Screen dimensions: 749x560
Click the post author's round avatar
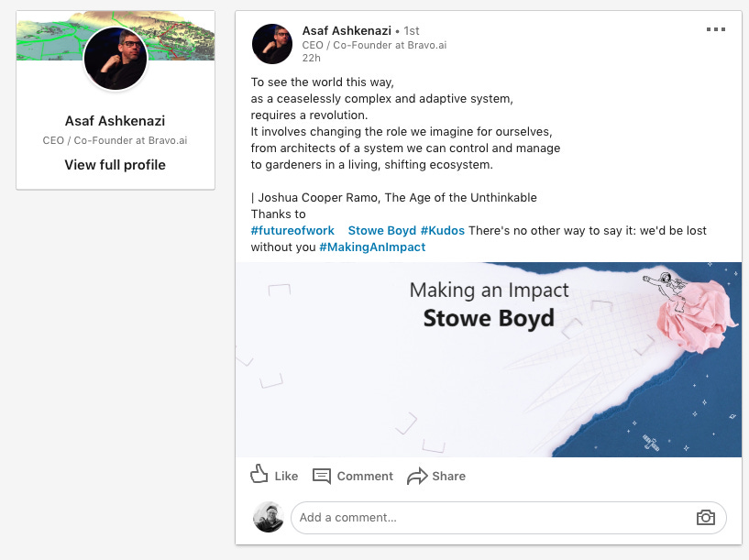click(272, 44)
